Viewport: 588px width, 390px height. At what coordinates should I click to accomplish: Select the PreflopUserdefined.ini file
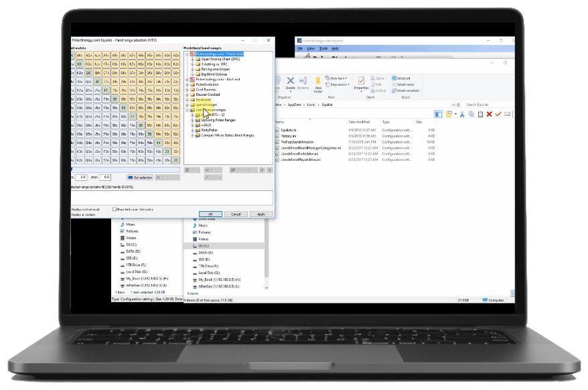302,141
